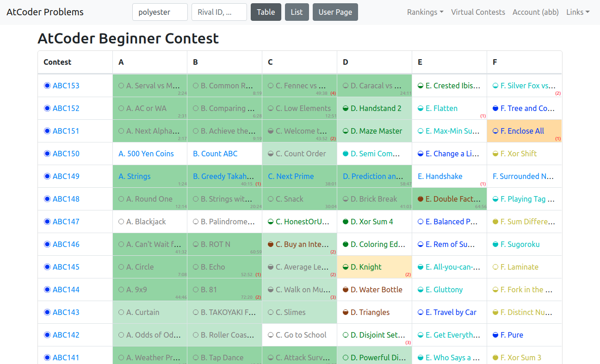Open contest ABC144 link

[66, 290]
